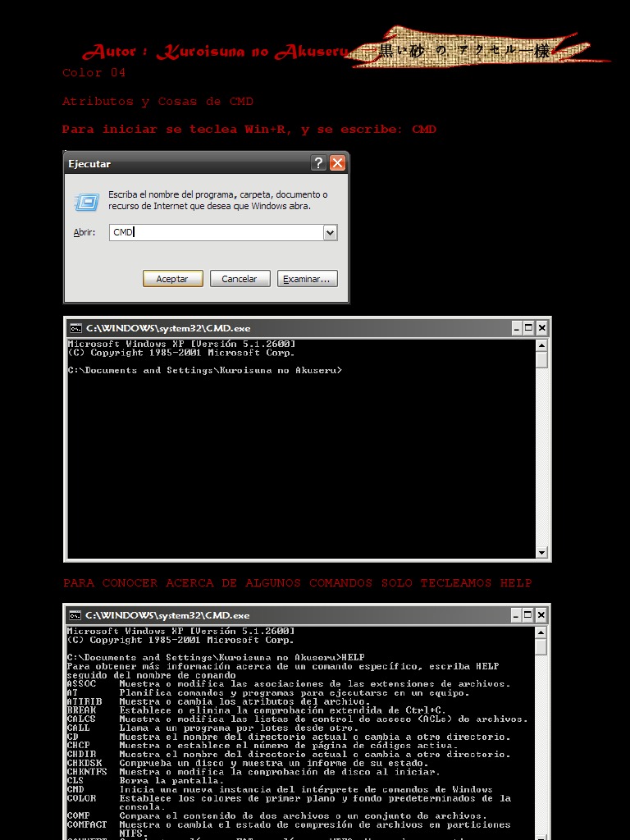Screen dimensions: 630x840
Task: Click the Run program icon in Ejecutar dialog
Action: point(86,202)
